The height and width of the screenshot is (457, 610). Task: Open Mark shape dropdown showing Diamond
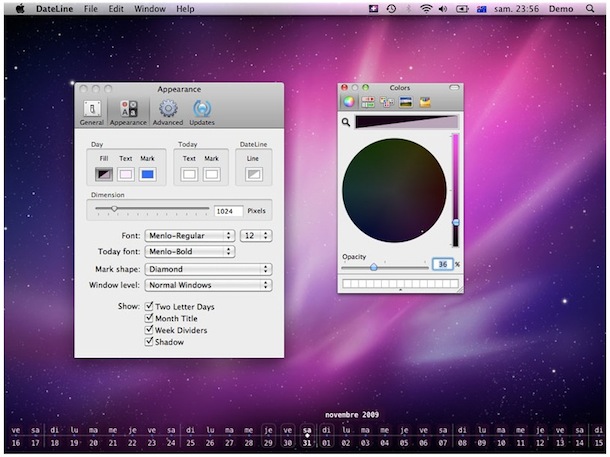point(208,269)
